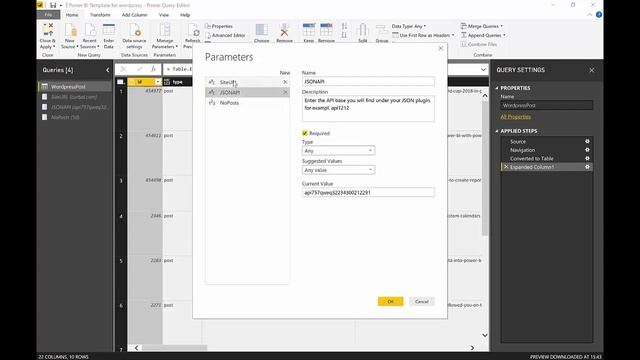
Task: Open the Data Type: Any dropdown
Action: click(409, 26)
